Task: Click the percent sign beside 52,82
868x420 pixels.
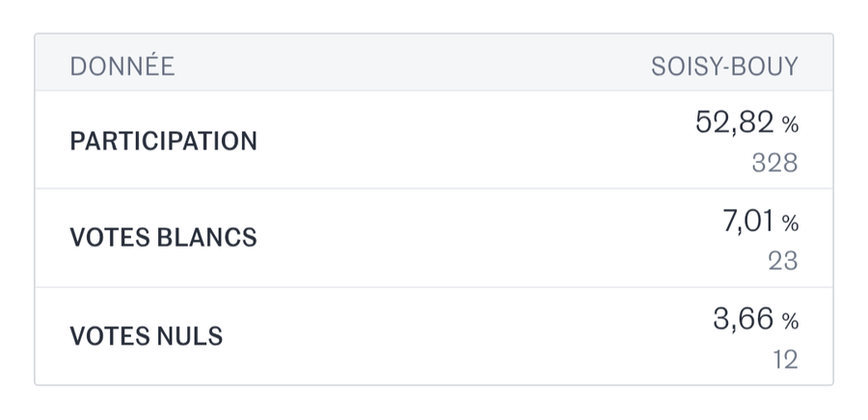Action: pyautogui.click(x=790, y=124)
